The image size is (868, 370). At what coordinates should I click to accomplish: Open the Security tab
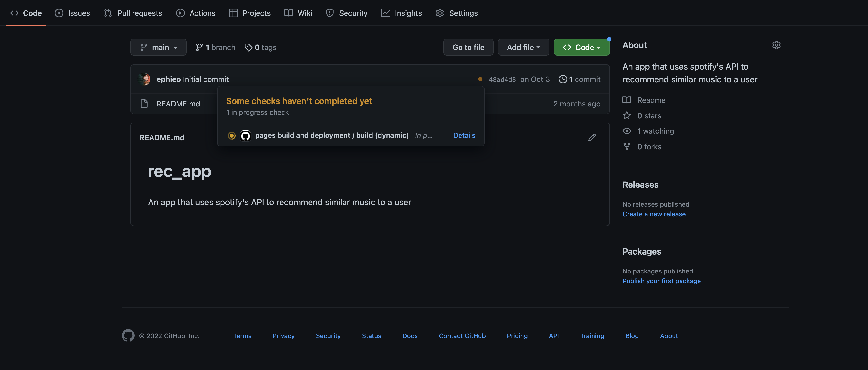tap(346, 13)
